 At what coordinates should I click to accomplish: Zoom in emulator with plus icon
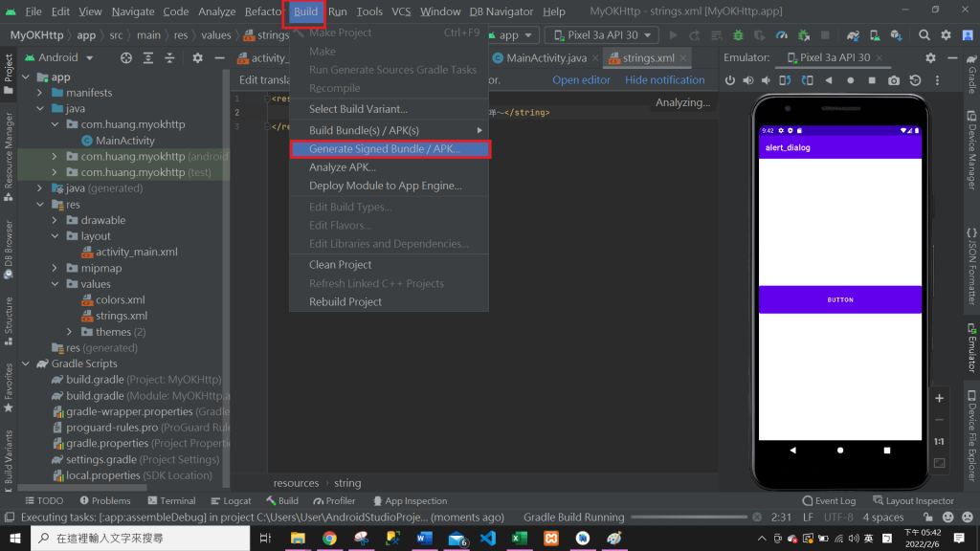(940, 398)
